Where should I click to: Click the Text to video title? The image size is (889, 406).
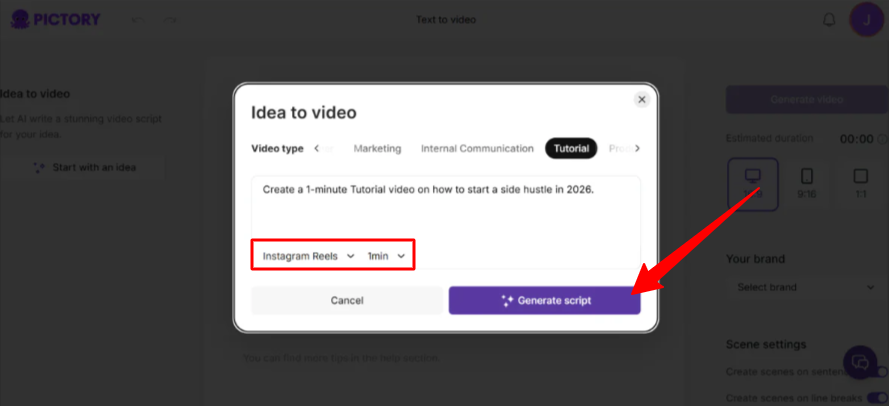[x=446, y=20]
